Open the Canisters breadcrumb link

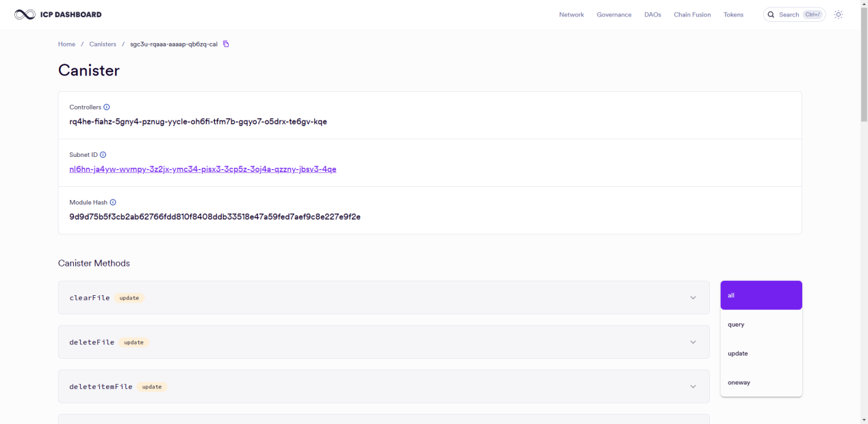click(103, 44)
